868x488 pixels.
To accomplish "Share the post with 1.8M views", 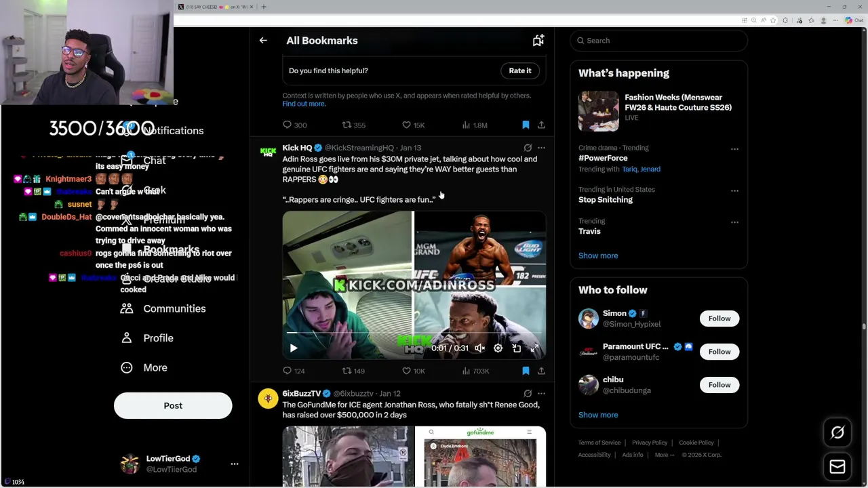I will pyautogui.click(x=541, y=125).
